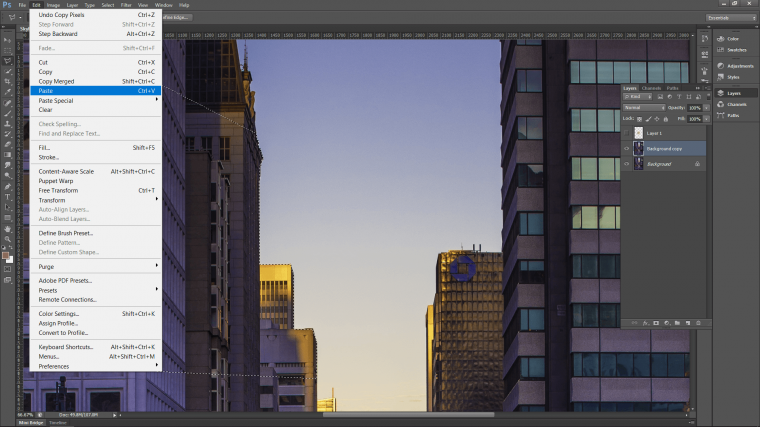Expand the Transform submenu
The width and height of the screenshot is (760, 427).
95,200
